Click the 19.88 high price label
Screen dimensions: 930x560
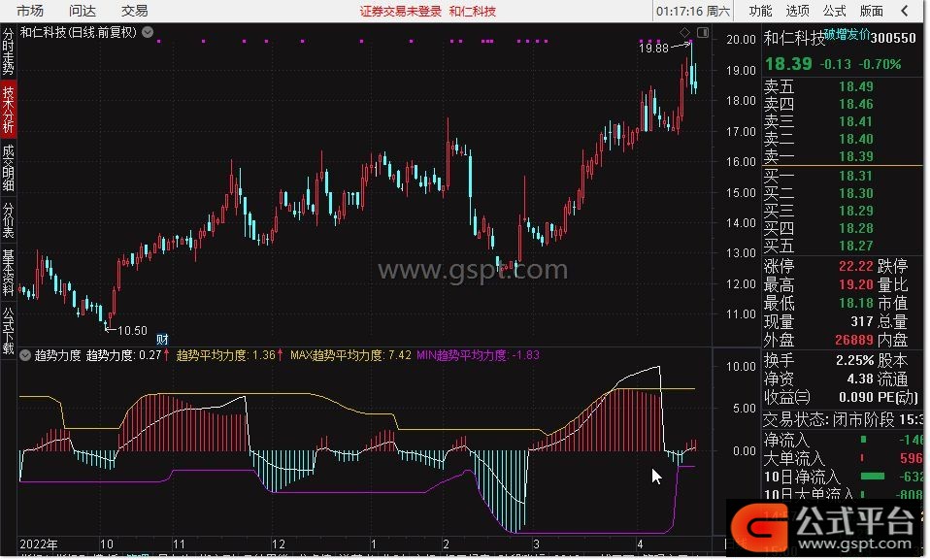point(653,49)
